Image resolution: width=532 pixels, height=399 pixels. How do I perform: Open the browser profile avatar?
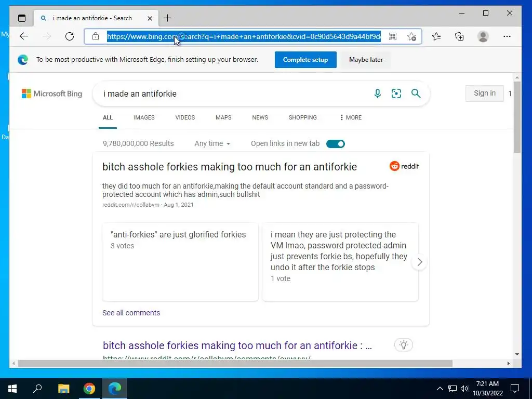[483, 36]
